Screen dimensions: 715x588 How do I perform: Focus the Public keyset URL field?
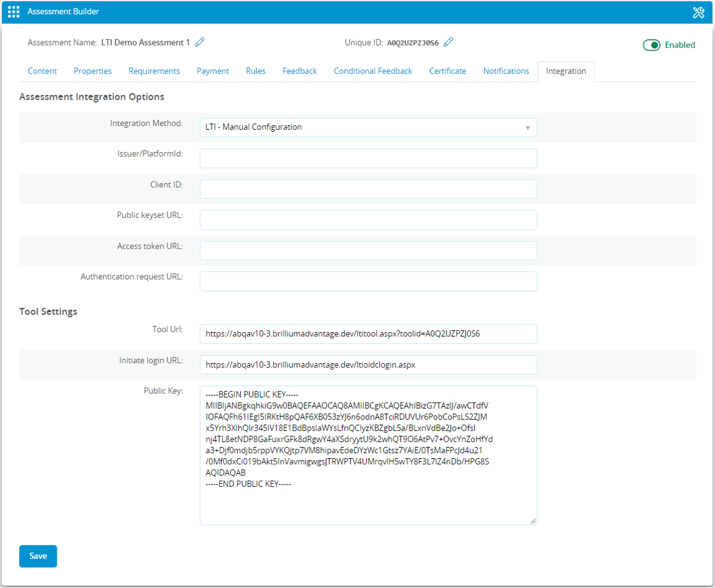368,220
